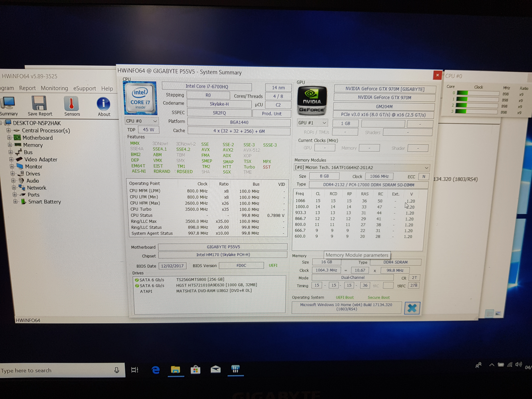Click the Intel Core i7-6700HQ name field
Screen dimensions: 532x399
[x=207, y=86]
